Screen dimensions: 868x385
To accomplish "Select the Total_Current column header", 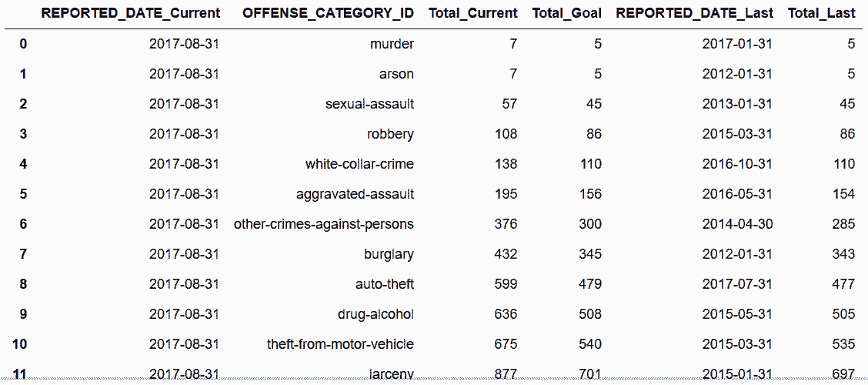I will pos(473,14).
